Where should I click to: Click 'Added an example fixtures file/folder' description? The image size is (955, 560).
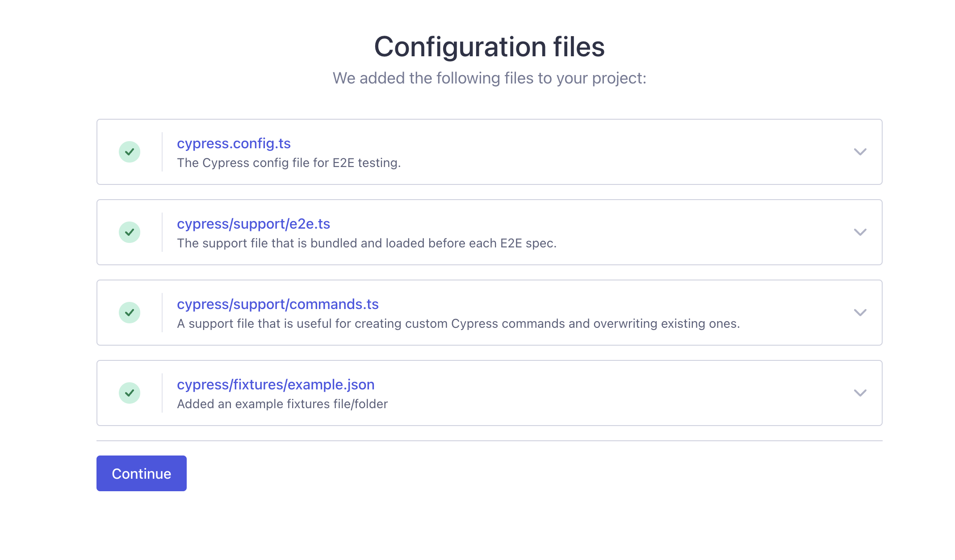(282, 404)
